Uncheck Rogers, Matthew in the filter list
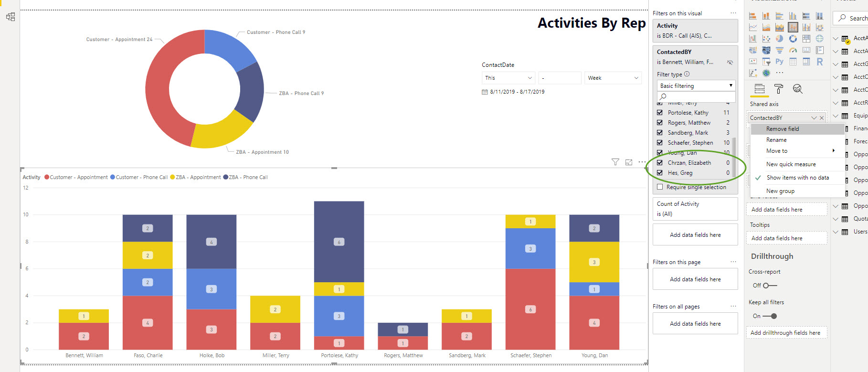 (660, 123)
